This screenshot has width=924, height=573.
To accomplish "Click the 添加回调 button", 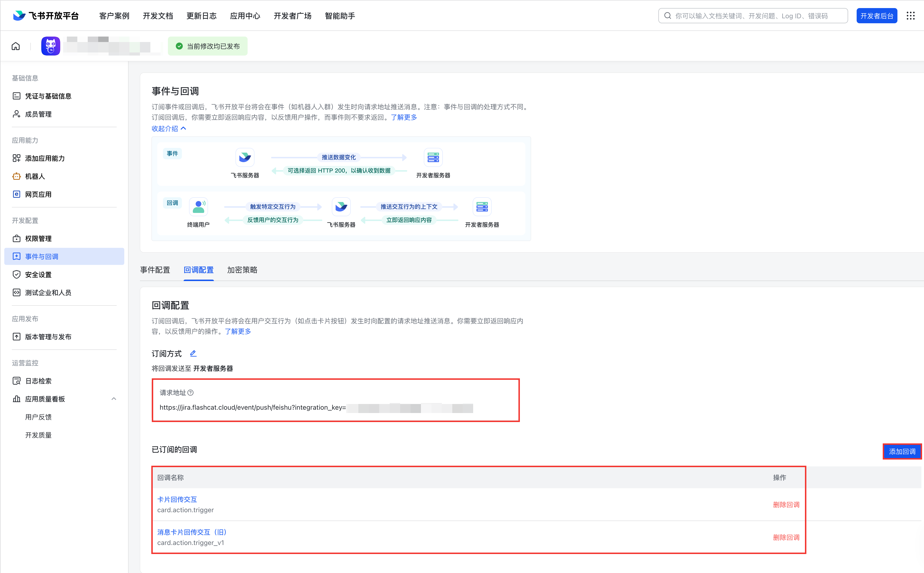I will click(x=902, y=451).
